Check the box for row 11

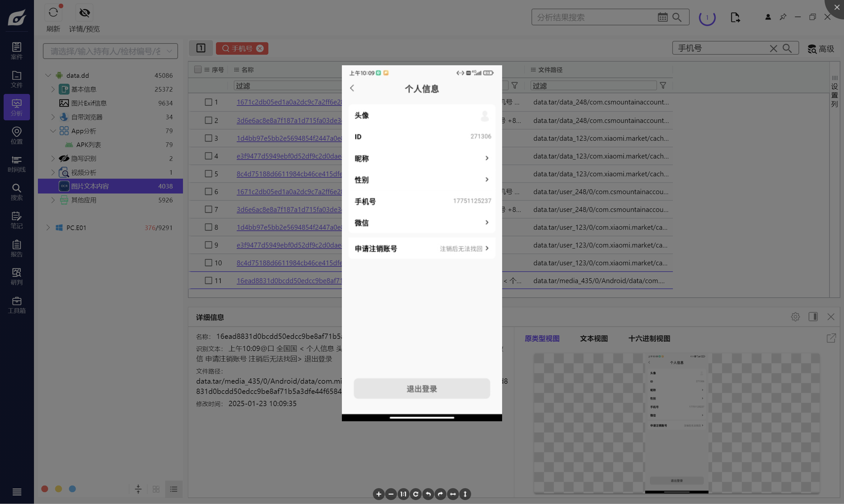tap(209, 281)
